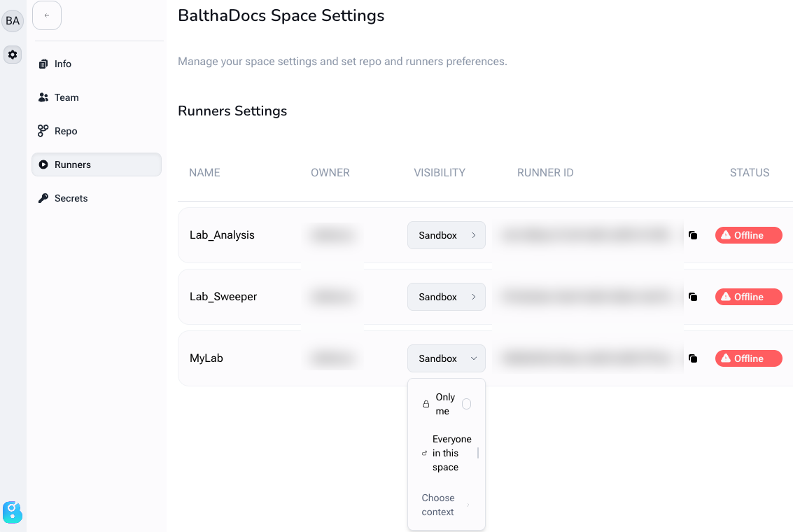Viewport: 793px width, 532px height.
Task: Click the VISIBILITY column header
Action: pyautogui.click(x=440, y=173)
